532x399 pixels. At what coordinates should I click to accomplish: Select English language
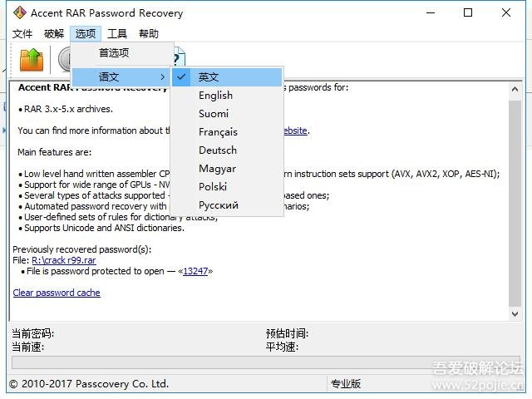(x=227, y=96)
